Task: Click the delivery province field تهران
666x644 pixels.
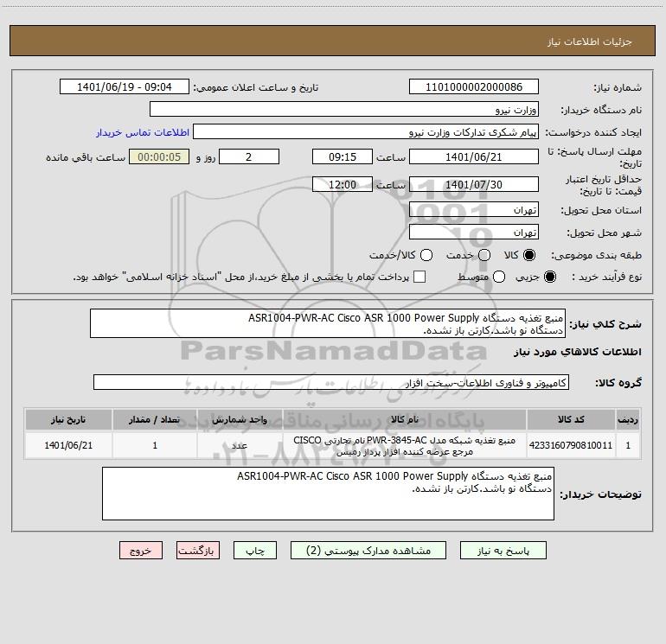Action: (474, 209)
